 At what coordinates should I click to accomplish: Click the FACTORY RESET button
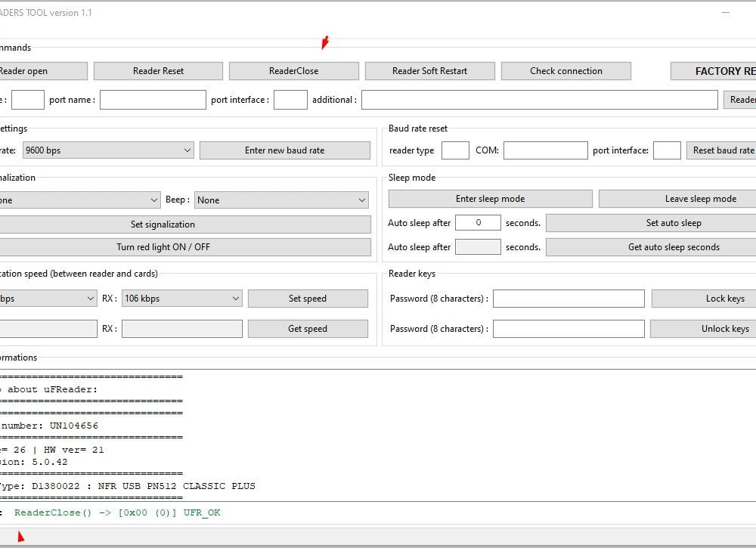714,71
